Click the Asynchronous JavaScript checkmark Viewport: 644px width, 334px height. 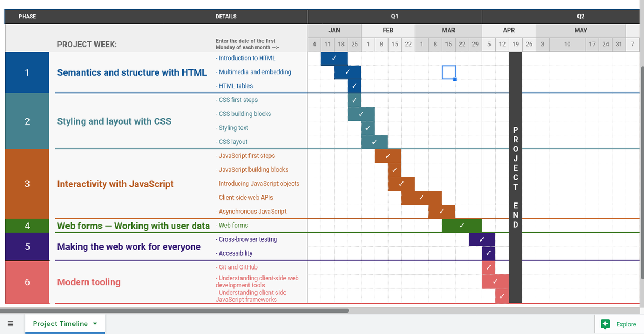(441, 212)
